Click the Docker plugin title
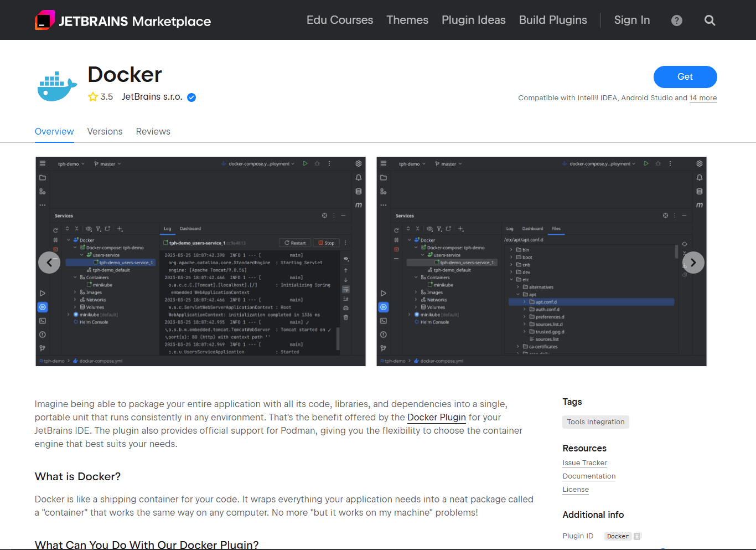 click(x=125, y=75)
